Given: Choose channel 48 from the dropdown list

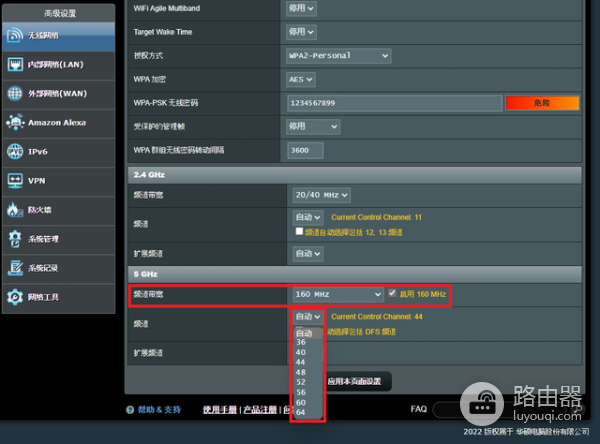Looking at the screenshot, I should coord(301,372).
